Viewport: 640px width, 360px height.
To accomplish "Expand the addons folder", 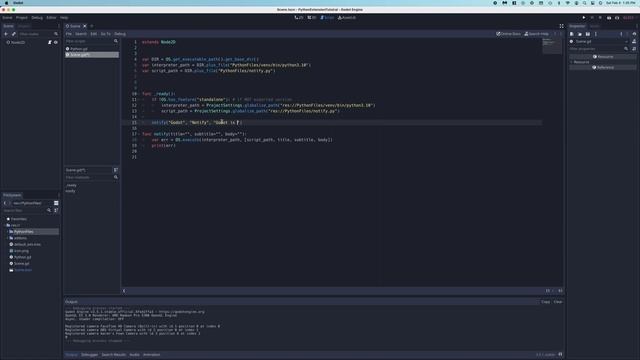I will pyautogui.click(x=8, y=238).
